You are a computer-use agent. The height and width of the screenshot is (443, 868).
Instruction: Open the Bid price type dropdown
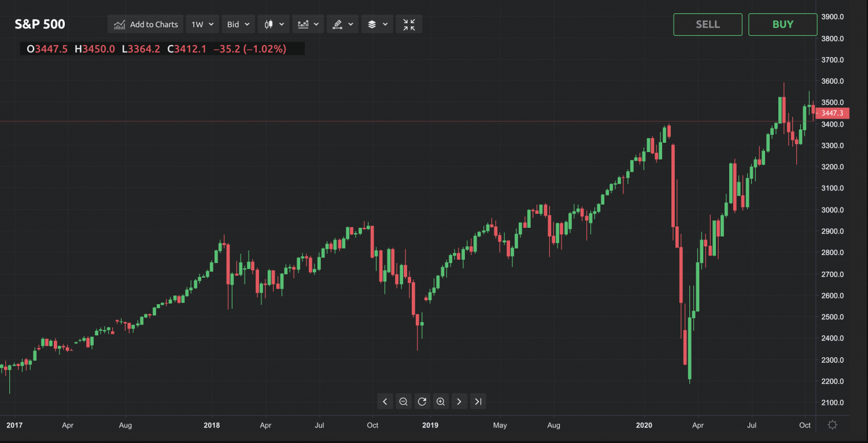coord(238,24)
